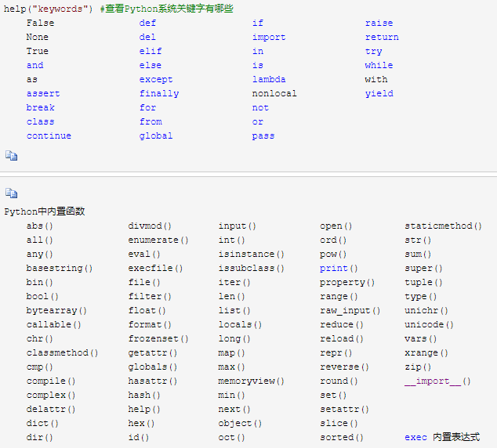
Task: Click the 'nonlocal' keyword
Action: [274, 93]
